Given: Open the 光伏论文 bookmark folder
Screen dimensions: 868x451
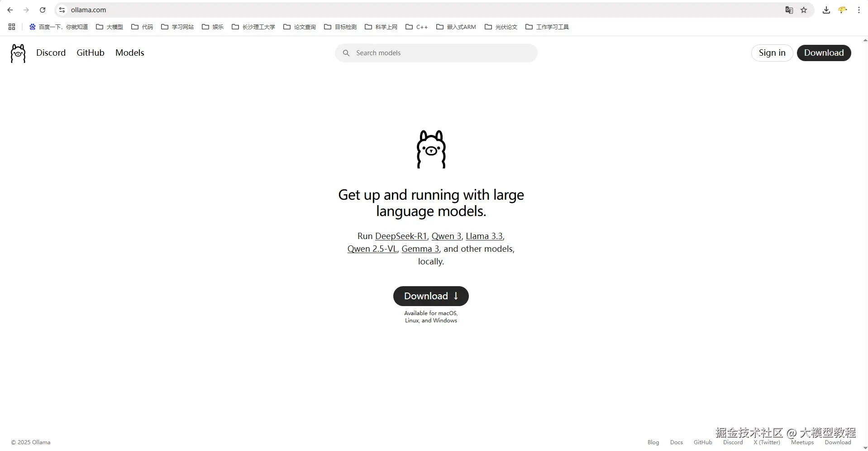Looking at the screenshot, I should pyautogui.click(x=501, y=27).
